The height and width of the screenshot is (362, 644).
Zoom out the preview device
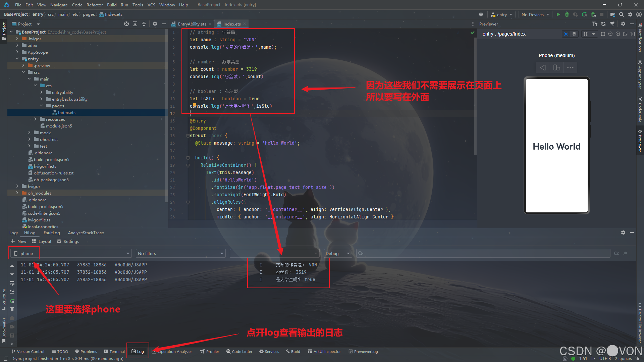610,34
